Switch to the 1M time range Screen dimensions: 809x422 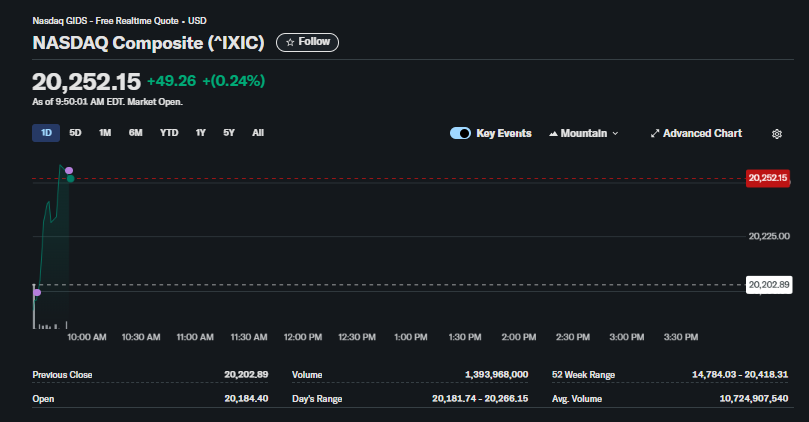coord(105,133)
